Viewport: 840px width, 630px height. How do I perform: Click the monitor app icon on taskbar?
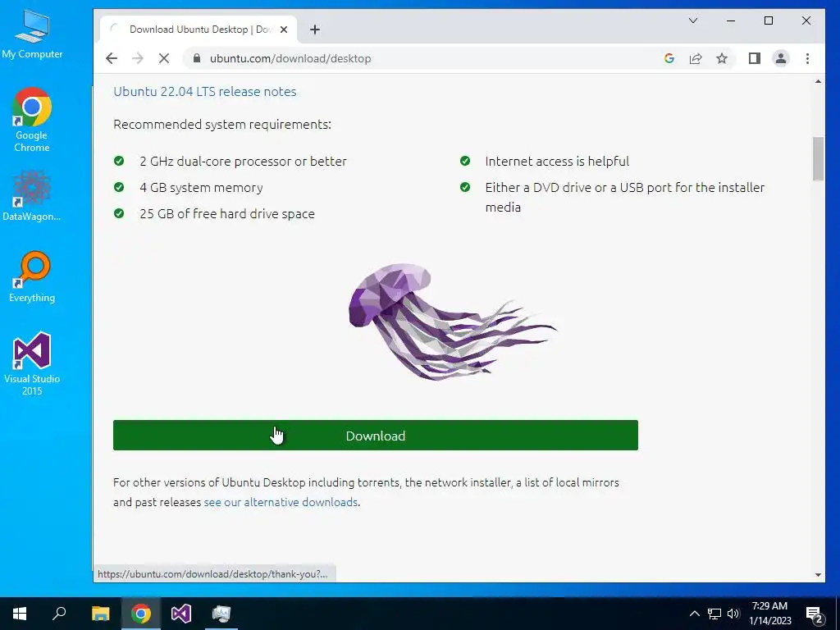click(221, 614)
